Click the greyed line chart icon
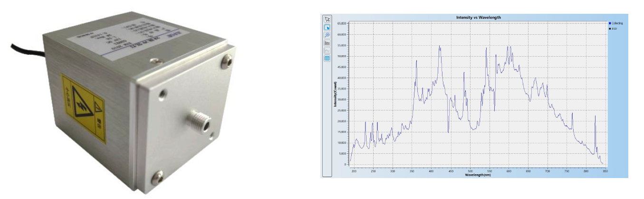The height and width of the screenshot is (199, 644). coord(327,50)
